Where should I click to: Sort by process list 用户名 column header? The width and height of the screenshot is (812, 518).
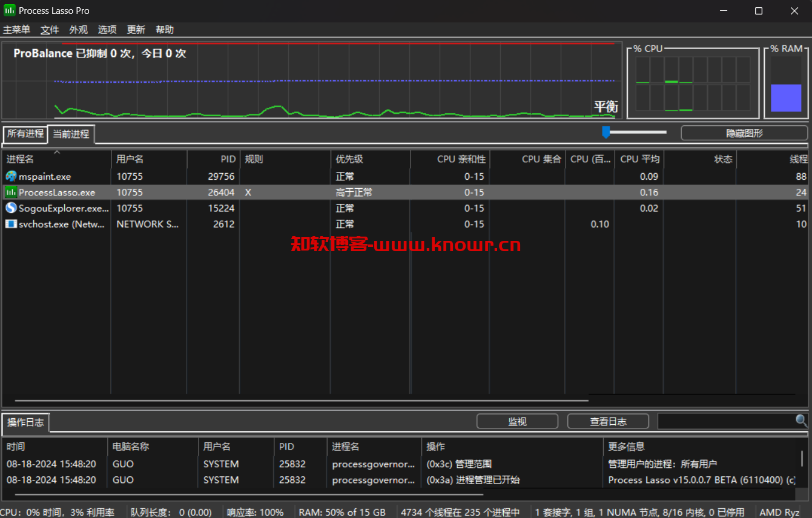click(149, 159)
